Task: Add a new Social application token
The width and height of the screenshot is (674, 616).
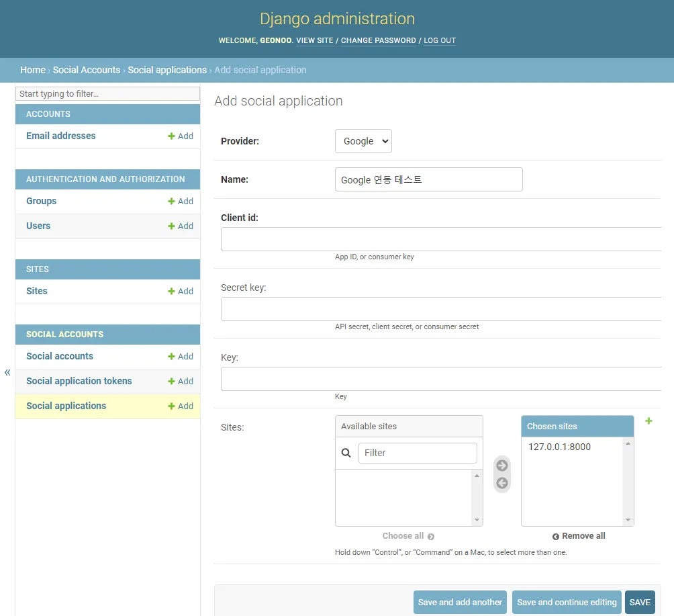Action: (181, 382)
